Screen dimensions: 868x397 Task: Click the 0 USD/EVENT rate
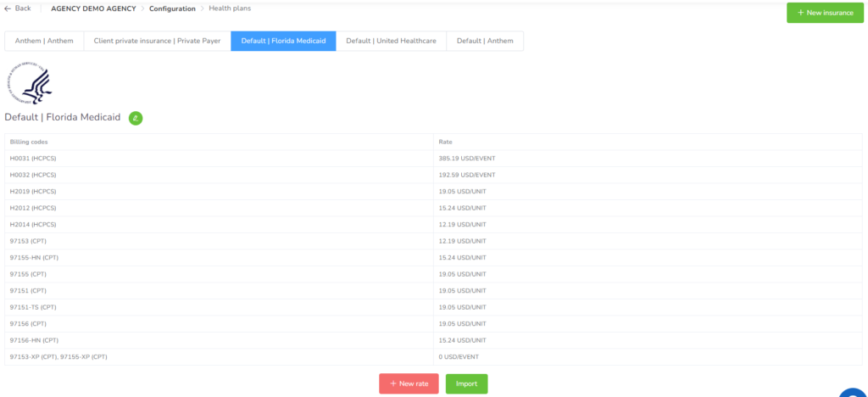(x=459, y=357)
